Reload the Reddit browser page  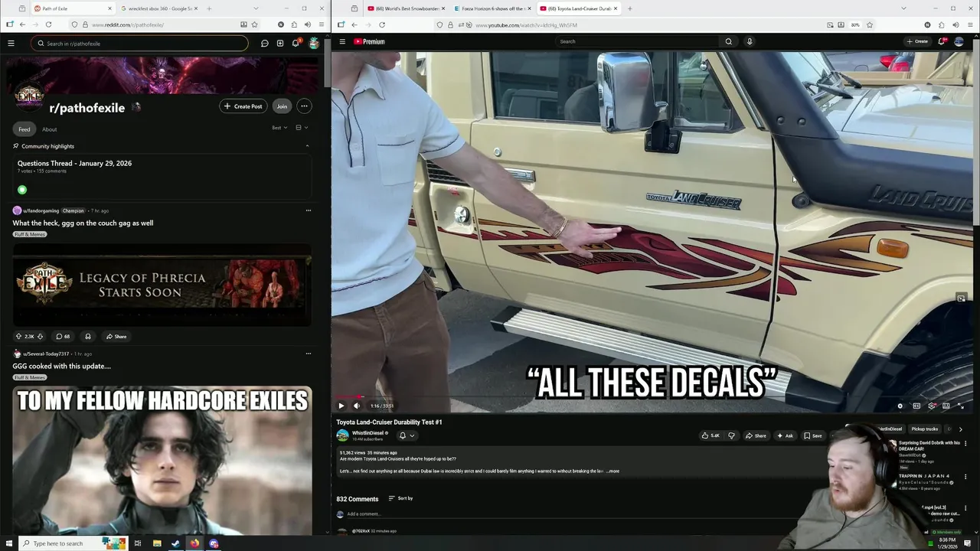pos(48,24)
